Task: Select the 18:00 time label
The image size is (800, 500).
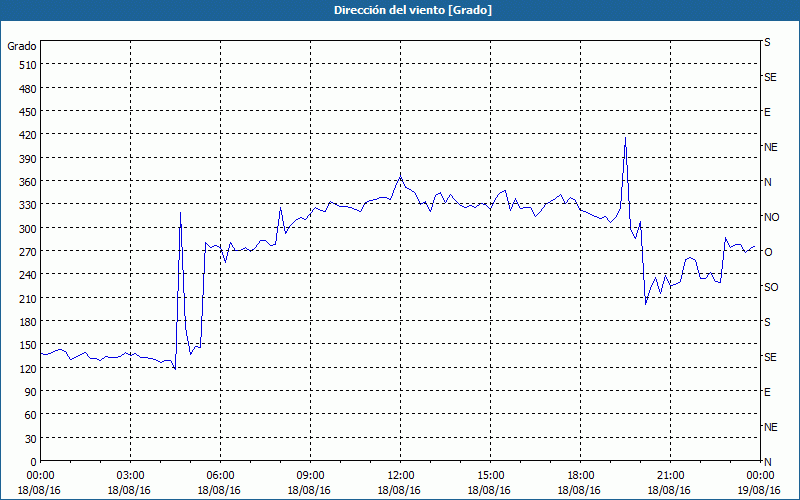Action: 579,476
